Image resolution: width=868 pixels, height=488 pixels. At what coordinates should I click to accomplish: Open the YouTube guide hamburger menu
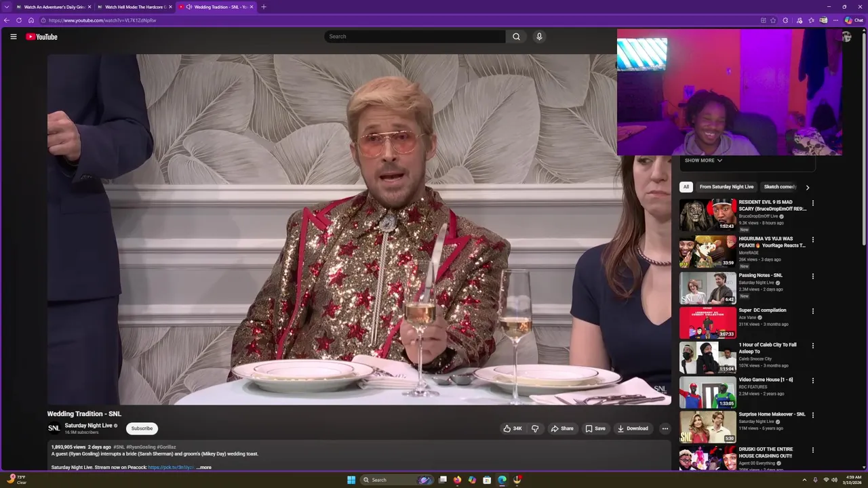(x=14, y=37)
